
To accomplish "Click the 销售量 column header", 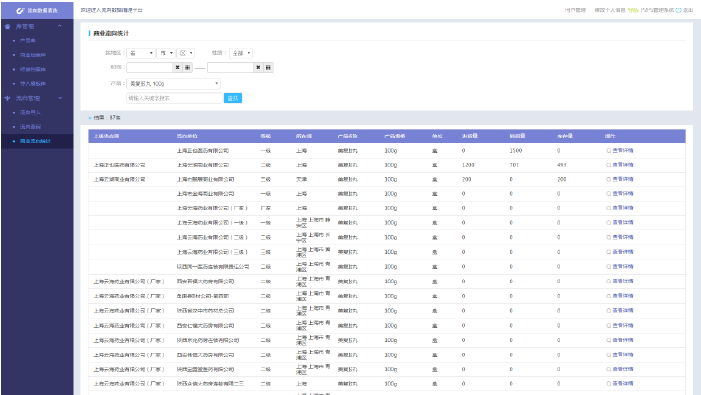I will click(x=517, y=136).
